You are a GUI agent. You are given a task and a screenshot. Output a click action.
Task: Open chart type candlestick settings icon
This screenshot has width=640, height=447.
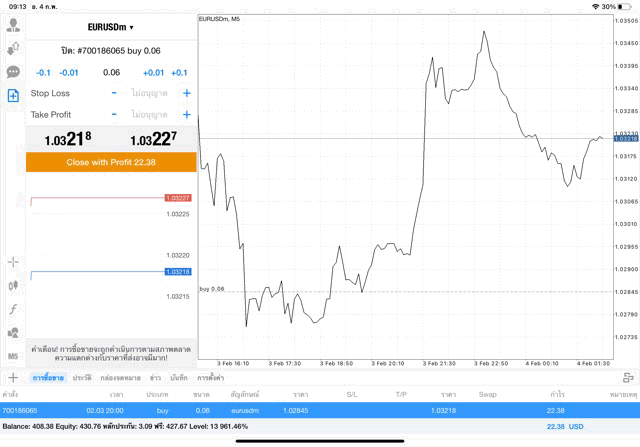pos(13,286)
